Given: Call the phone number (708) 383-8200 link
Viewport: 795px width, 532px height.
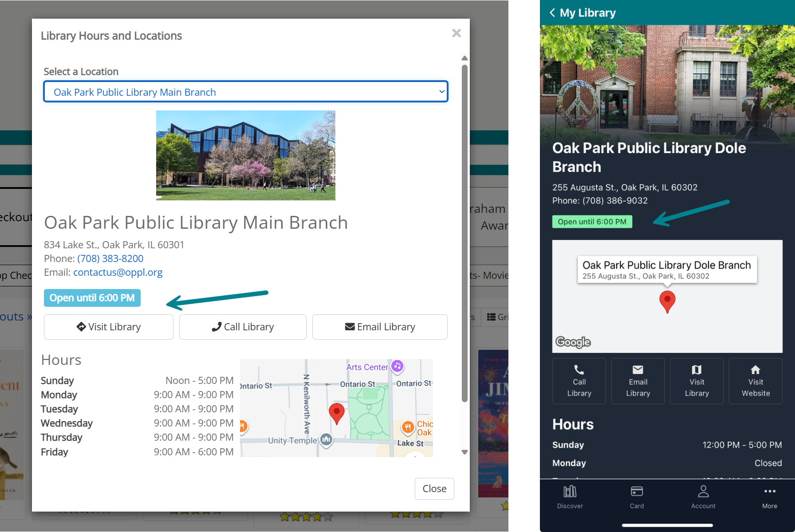Looking at the screenshot, I should pos(110,258).
